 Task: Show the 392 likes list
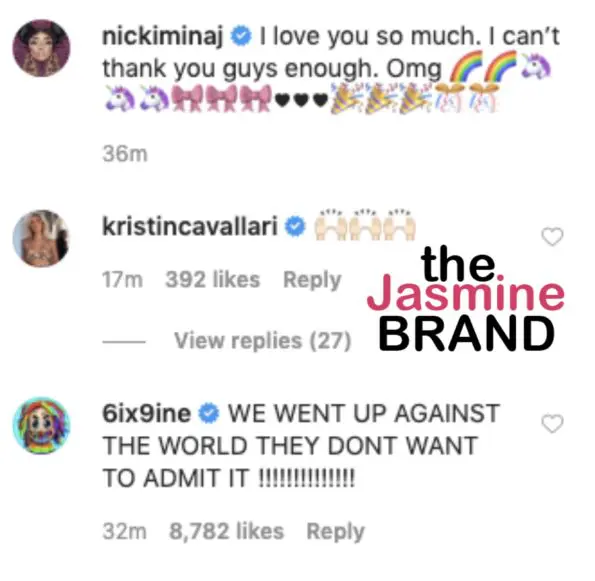[x=213, y=280]
